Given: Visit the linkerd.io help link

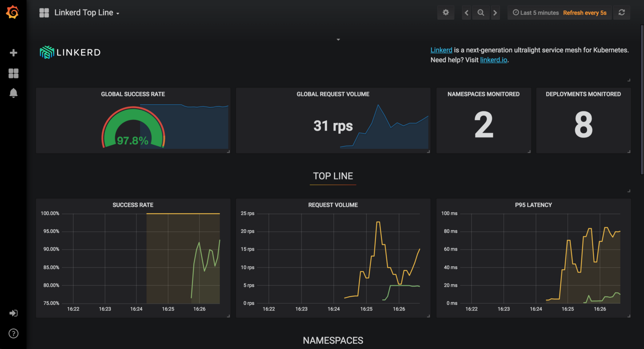Looking at the screenshot, I should (493, 60).
